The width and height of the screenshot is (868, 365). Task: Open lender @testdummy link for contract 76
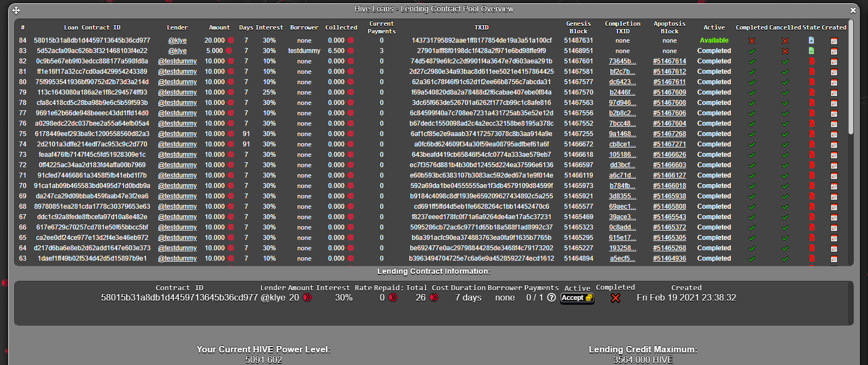click(x=177, y=123)
